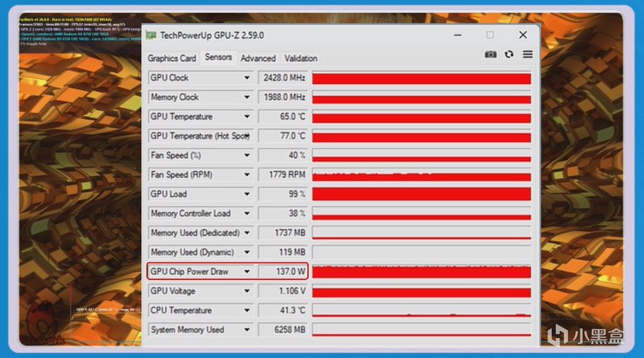Click the 6258 MB system memory value
The height and width of the screenshot is (358, 644).
(283, 330)
